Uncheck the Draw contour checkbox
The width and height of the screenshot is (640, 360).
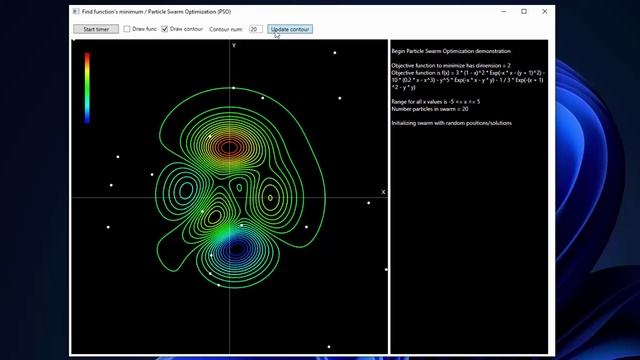point(164,29)
